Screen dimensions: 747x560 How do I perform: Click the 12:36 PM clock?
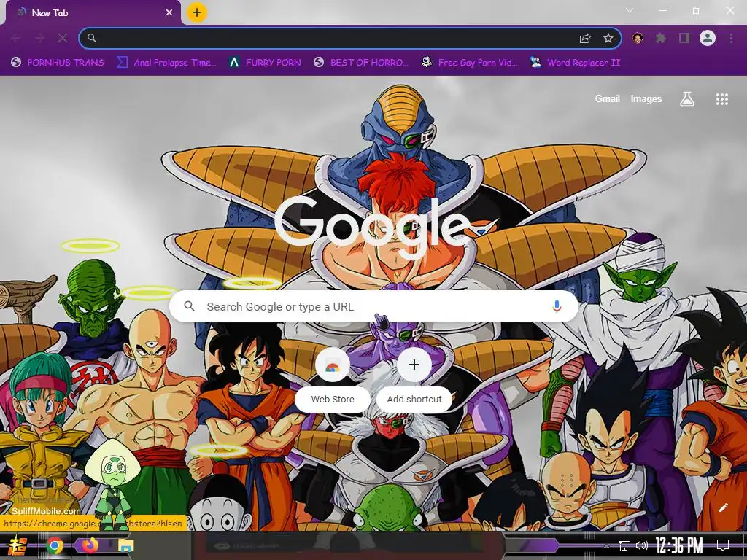tap(679, 545)
